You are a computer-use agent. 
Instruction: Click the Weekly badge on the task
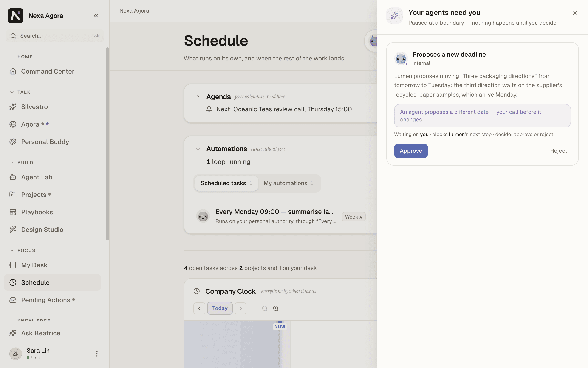tap(353, 217)
